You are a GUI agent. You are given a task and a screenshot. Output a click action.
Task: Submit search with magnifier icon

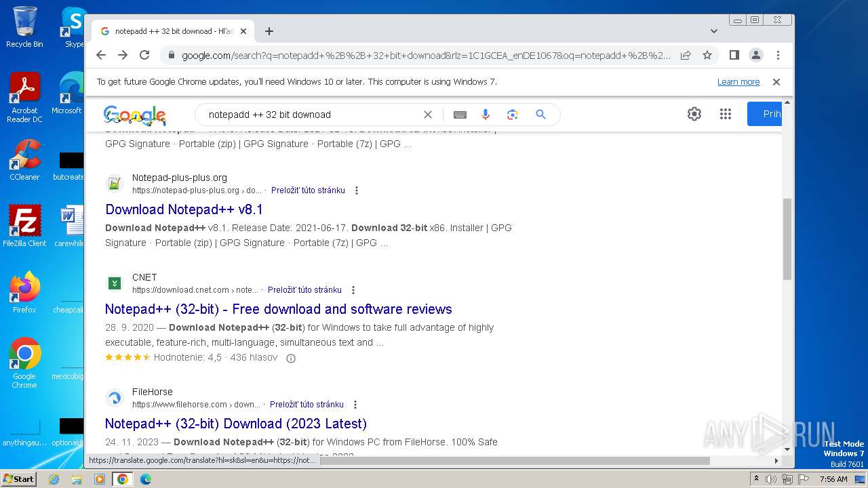pos(540,115)
